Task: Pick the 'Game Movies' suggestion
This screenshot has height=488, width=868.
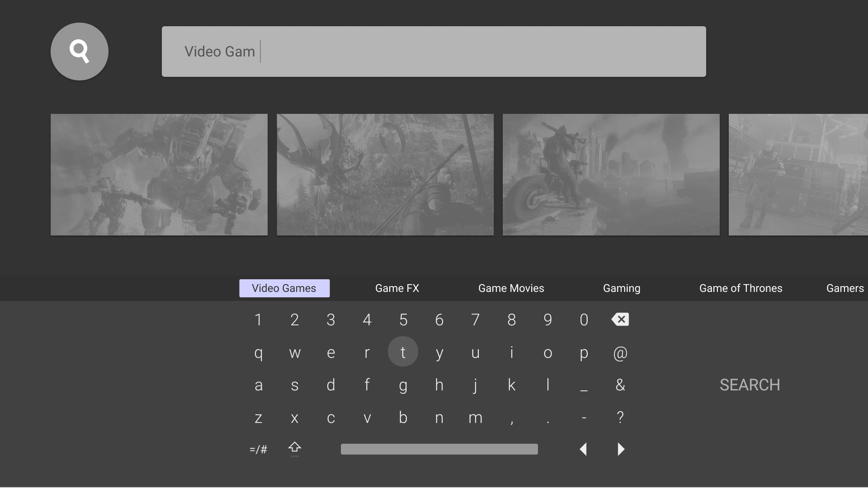Action: (x=511, y=288)
